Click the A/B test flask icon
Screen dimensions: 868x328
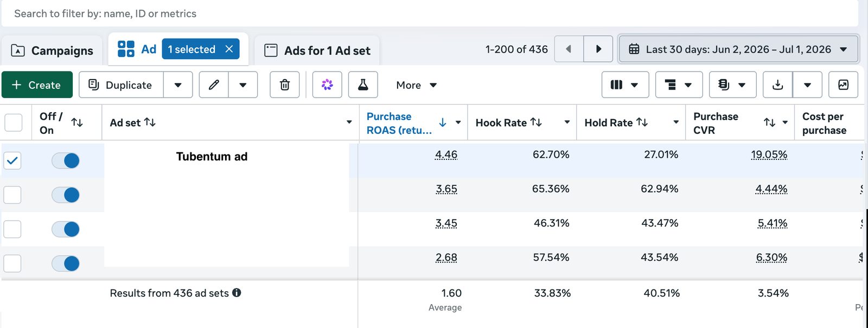pos(363,85)
